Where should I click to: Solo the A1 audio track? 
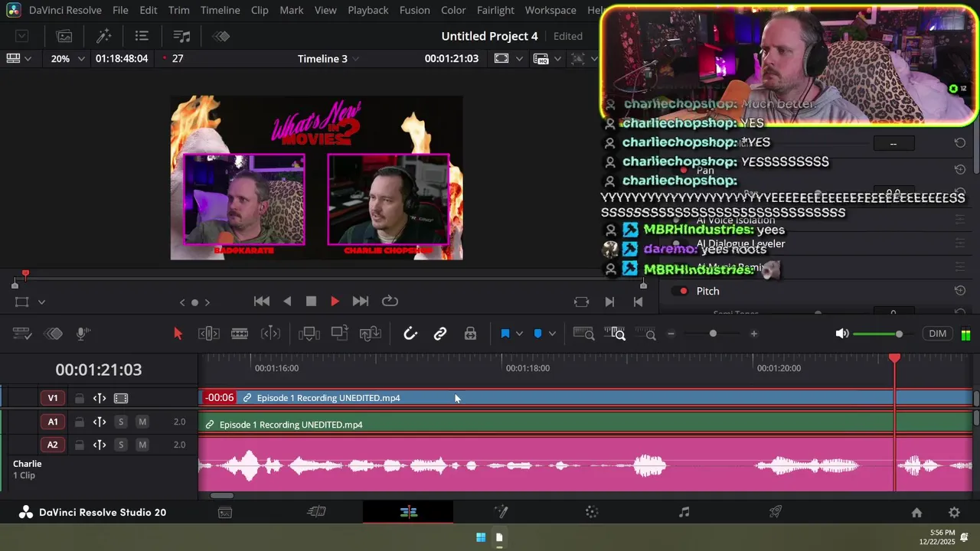click(x=120, y=422)
